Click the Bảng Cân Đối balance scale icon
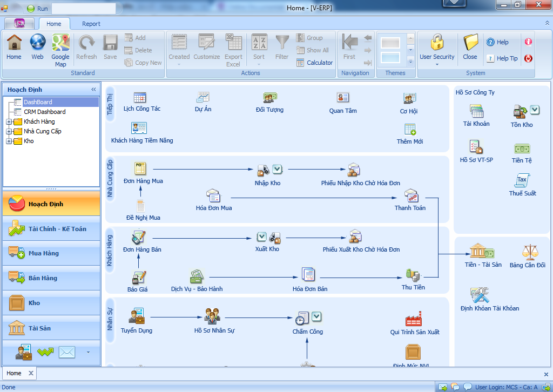Screen dimensions: 553x392 [527, 252]
